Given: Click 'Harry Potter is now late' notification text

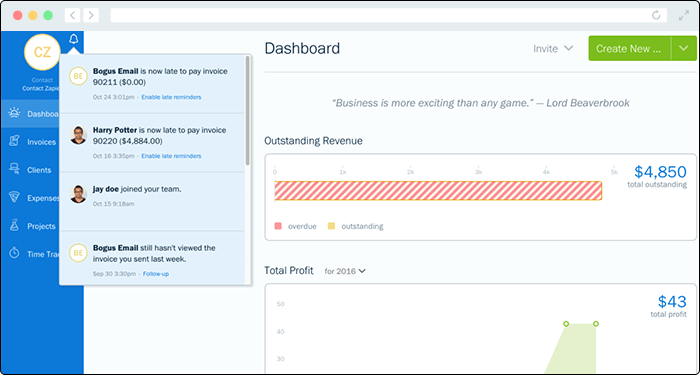Looking at the screenshot, I should (x=160, y=135).
